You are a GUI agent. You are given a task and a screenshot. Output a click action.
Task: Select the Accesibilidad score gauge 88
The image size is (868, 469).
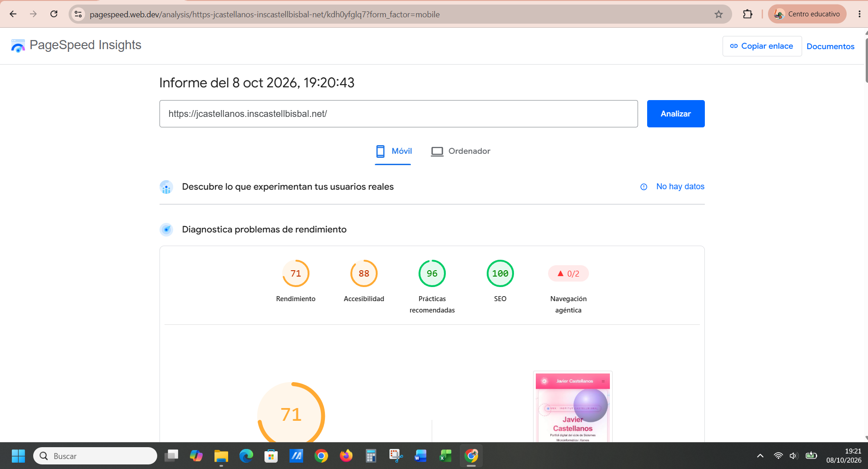364,273
